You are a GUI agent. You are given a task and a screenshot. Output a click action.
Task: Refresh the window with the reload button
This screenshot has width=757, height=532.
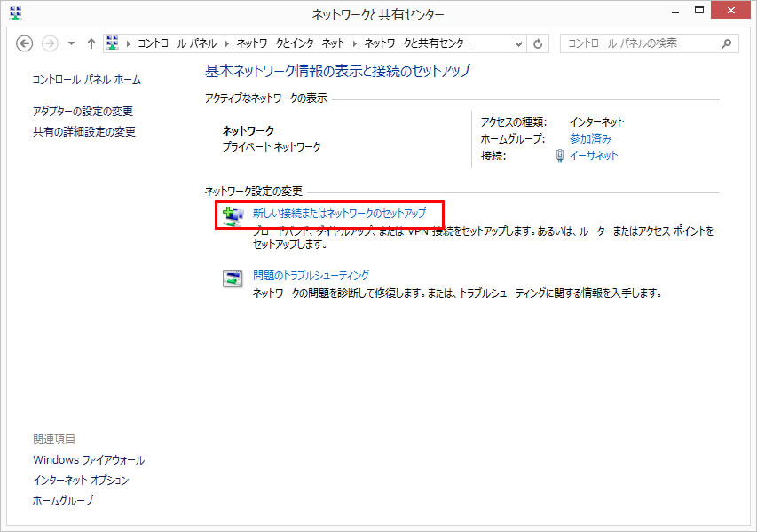pos(538,44)
